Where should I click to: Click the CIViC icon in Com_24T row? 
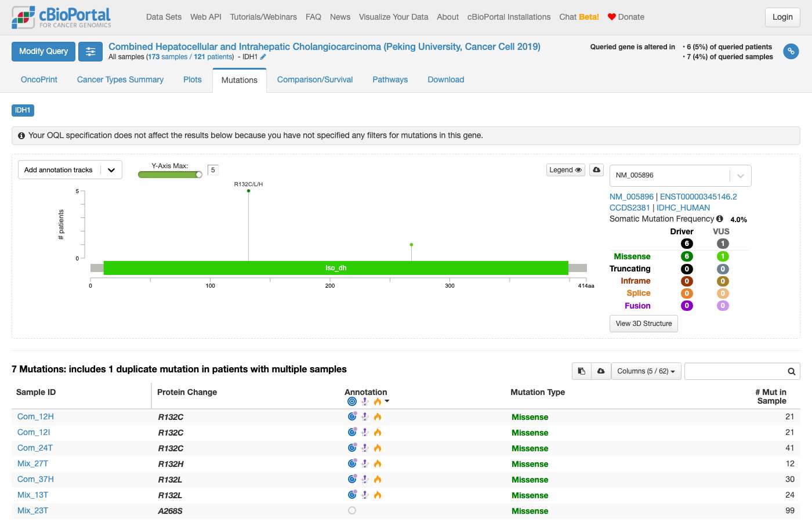click(365, 448)
